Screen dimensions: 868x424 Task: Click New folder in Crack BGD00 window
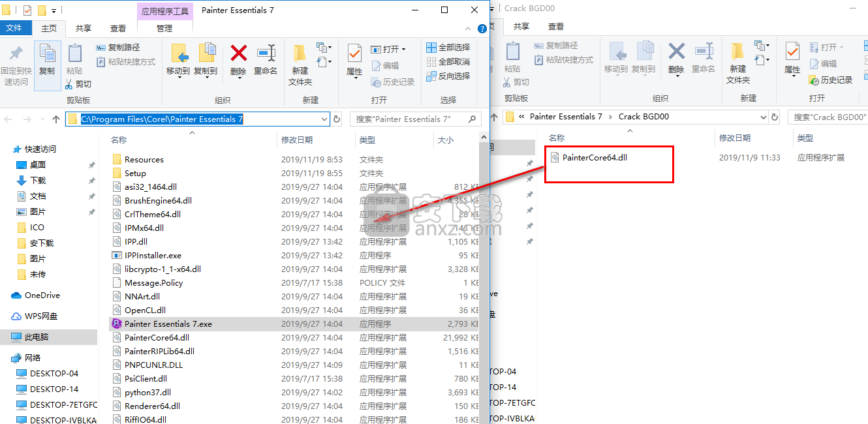tap(738, 62)
